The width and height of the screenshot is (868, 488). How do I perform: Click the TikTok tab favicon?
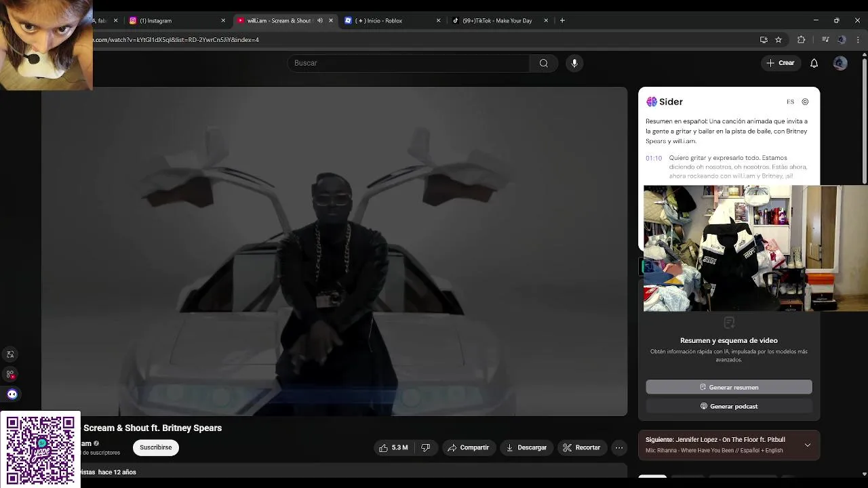(456, 20)
